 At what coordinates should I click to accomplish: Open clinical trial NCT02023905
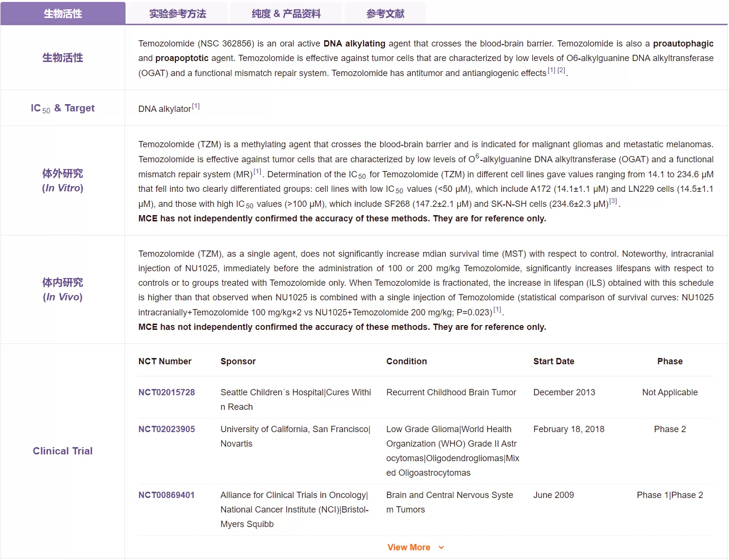pyautogui.click(x=166, y=429)
